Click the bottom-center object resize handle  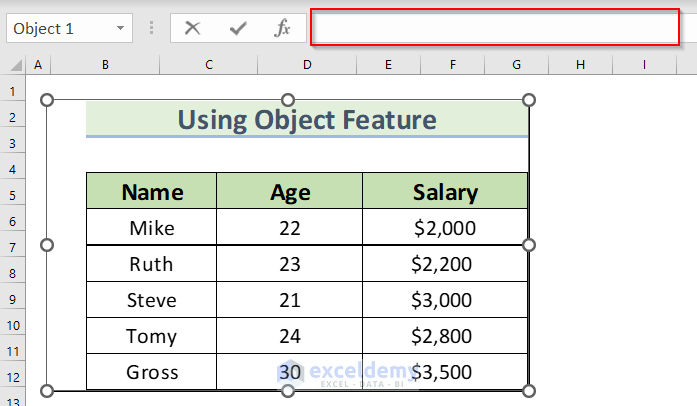click(288, 391)
